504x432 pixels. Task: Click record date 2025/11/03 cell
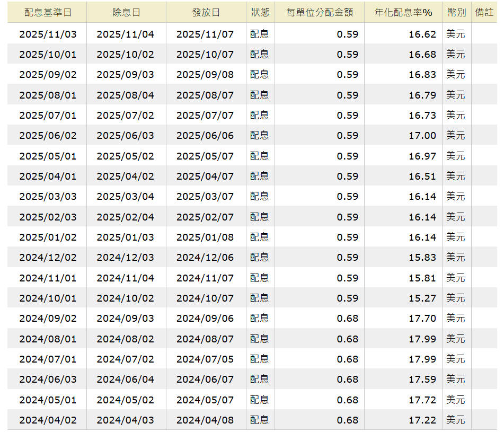click(x=48, y=34)
